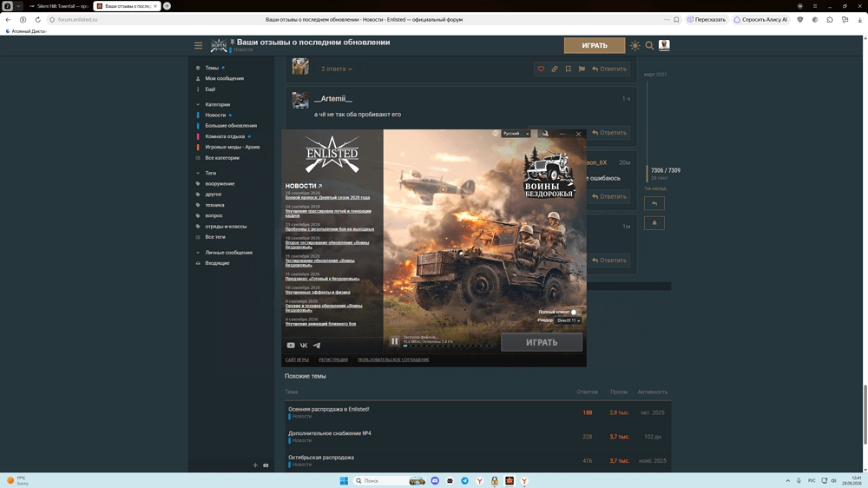Image resolution: width=868 pixels, height=488 pixels.
Task: Open a new browser tab with plus
Action: (x=167, y=6)
